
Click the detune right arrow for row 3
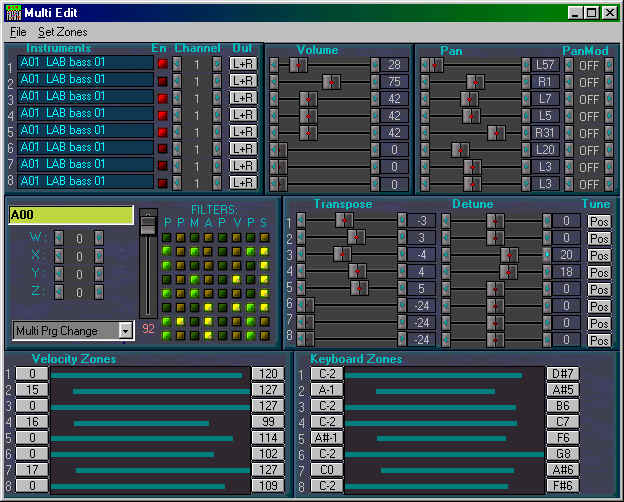click(547, 255)
